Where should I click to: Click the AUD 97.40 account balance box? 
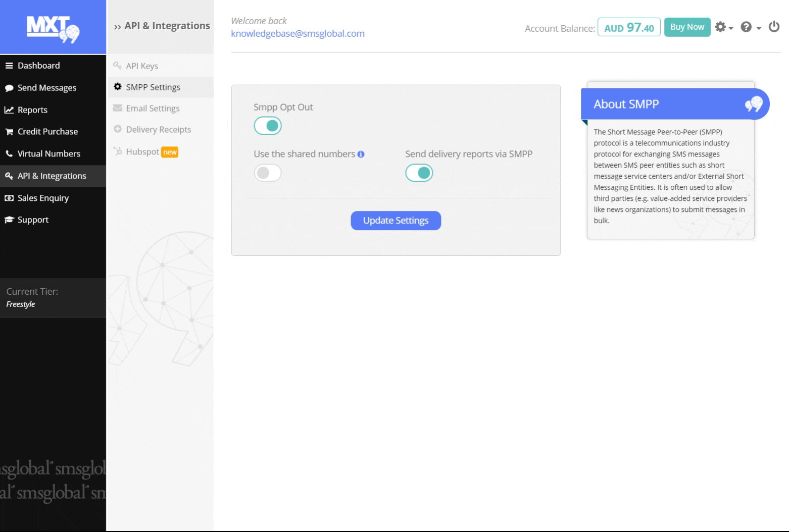(629, 28)
